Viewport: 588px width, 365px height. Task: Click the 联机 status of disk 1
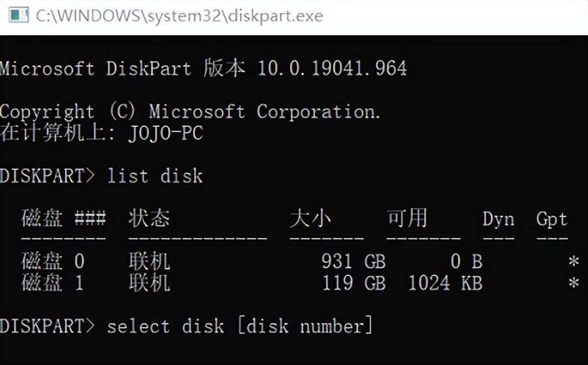click(149, 283)
